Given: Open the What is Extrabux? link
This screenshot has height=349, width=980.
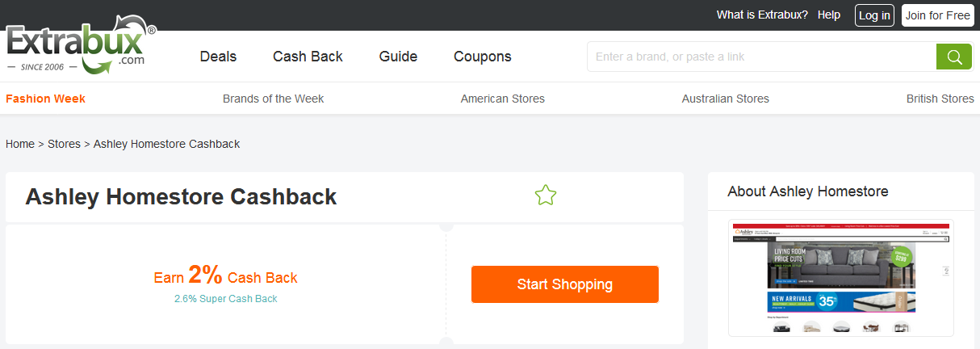Looking at the screenshot, I should (x=762, y=15).
